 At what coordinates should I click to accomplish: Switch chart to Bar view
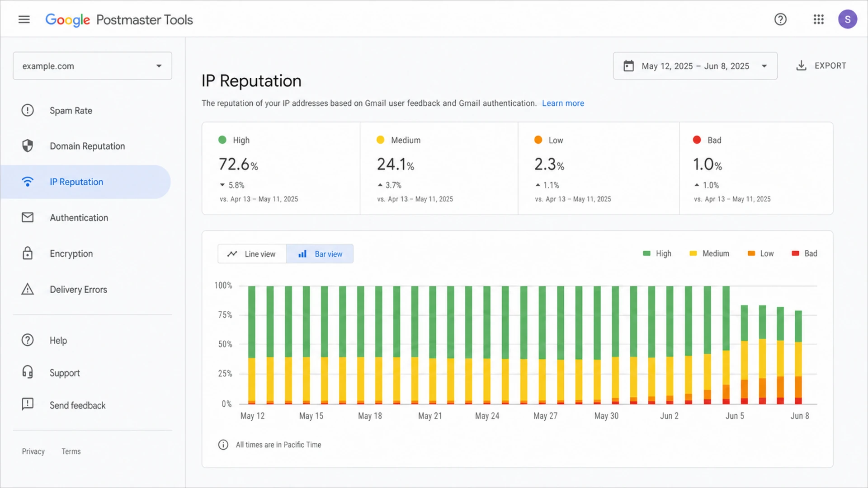pos(320,254)
